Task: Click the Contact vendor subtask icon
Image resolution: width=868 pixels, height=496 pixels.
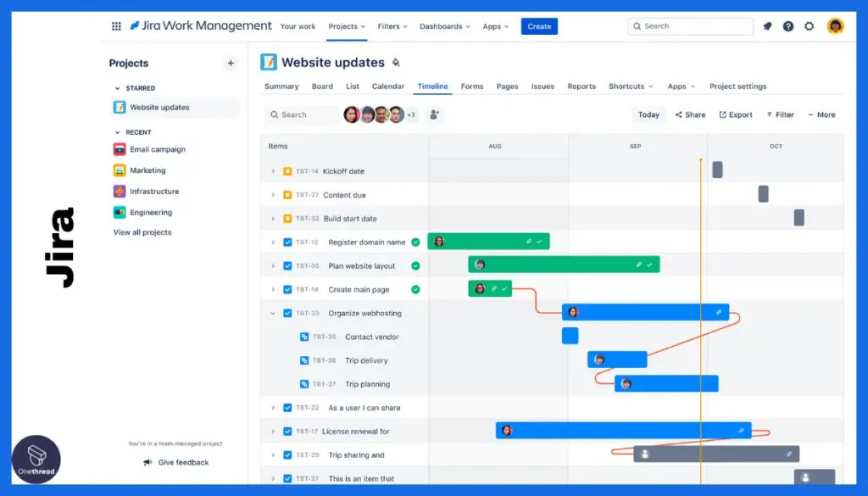Action: (x=304, y=337)
